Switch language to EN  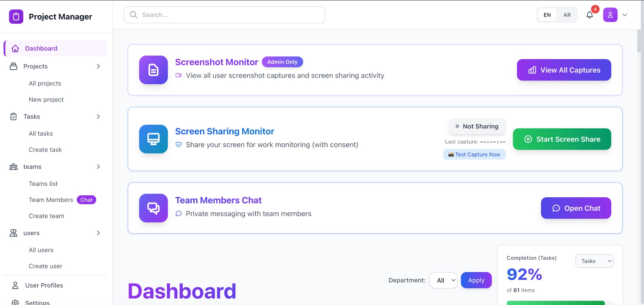tap(547, 15)
